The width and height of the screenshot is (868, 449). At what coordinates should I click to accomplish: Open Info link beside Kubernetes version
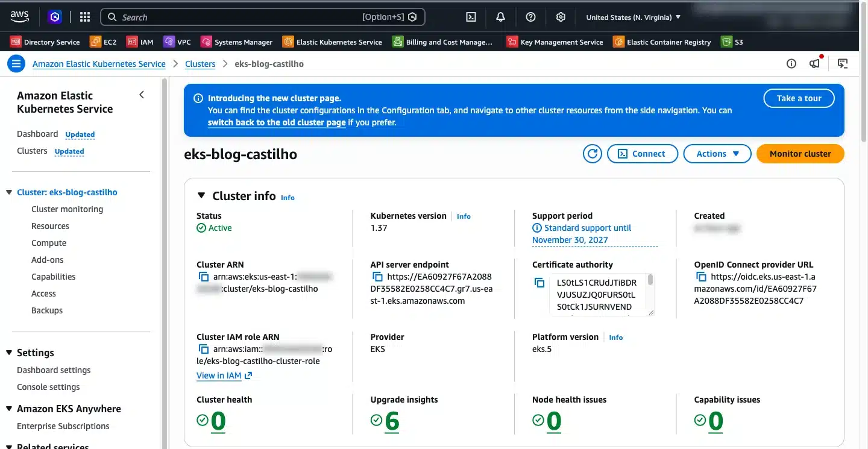(x=464, y=216)
